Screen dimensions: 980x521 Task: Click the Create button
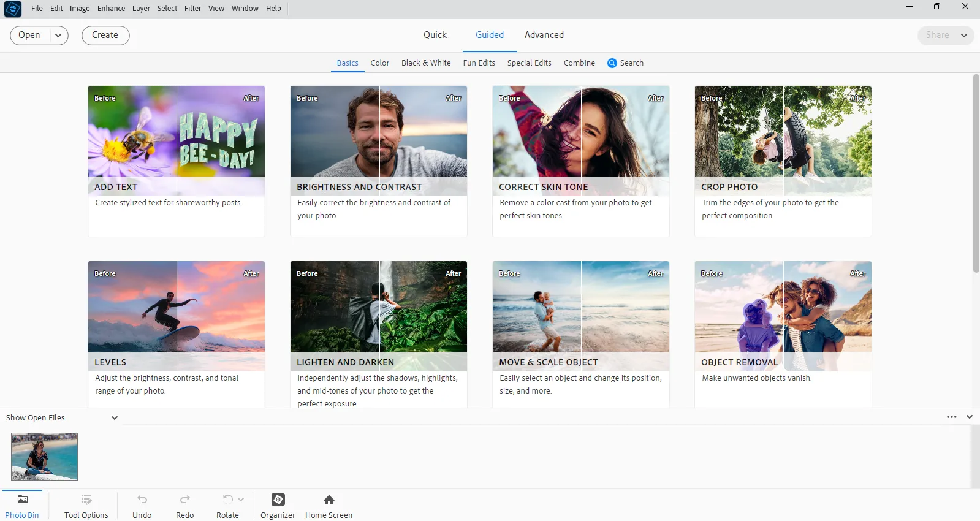point(105,36)
